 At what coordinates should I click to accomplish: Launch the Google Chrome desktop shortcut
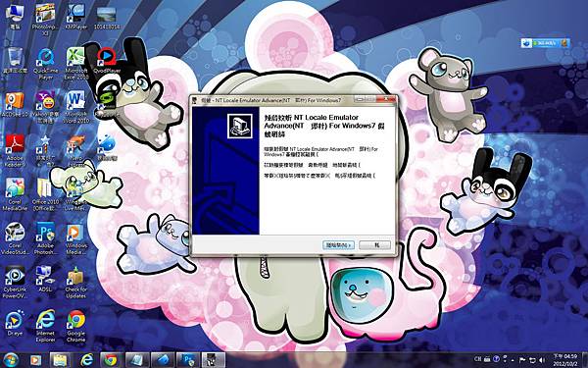coord(75,327)
